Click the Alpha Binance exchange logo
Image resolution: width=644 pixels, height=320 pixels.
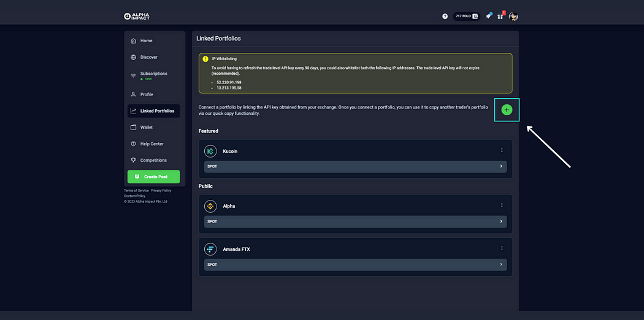[210, 207]
